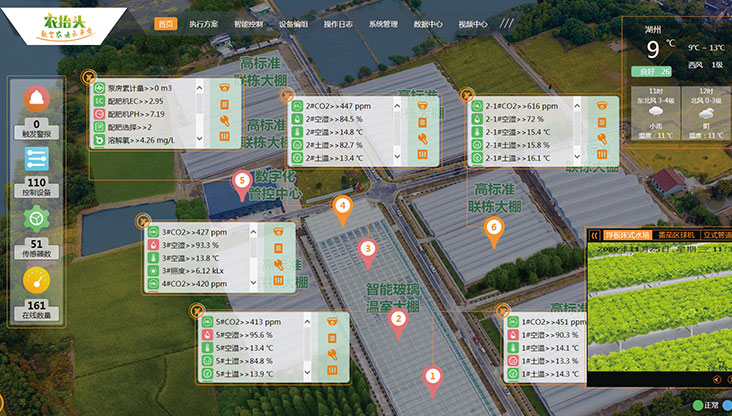Image resolution: width=732 pixels, height=416 pixels.
Task: Select map marker number 5
Action: click(240, 182)
